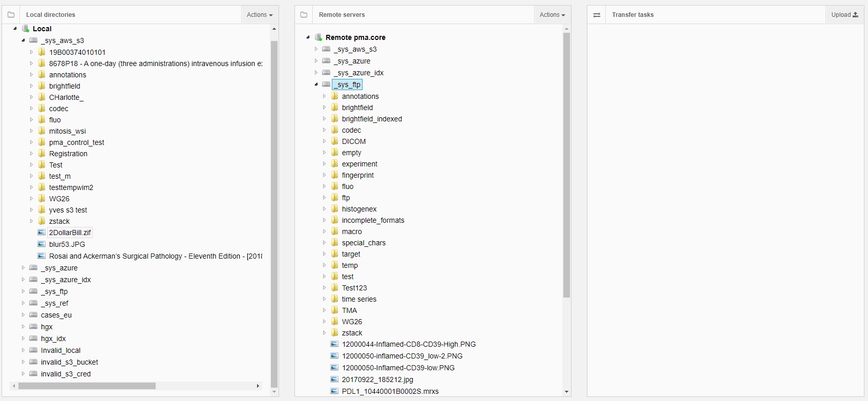Expand the local cases_eu drive
The width and height of the screenshot is (868, 401).
23,315
